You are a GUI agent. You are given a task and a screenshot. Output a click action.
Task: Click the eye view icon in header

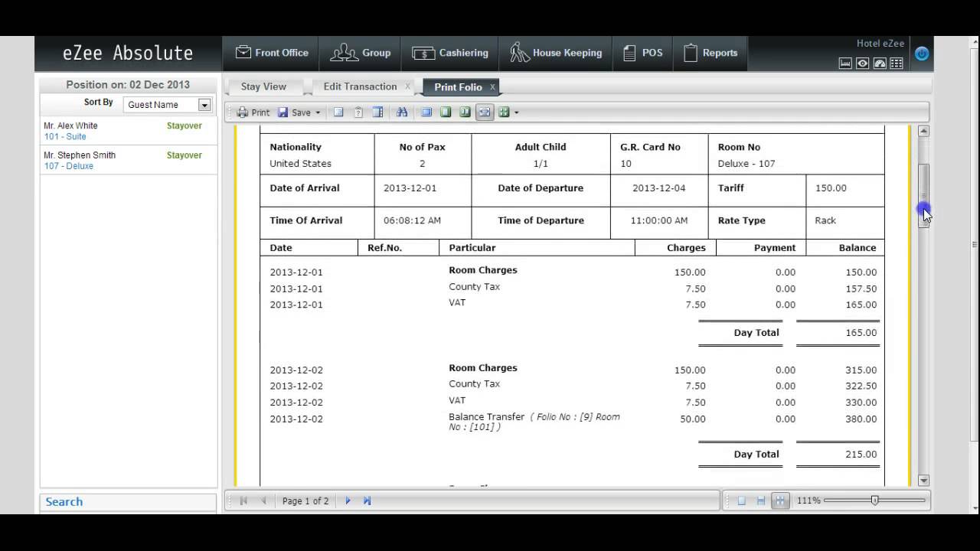click(863, 64)
